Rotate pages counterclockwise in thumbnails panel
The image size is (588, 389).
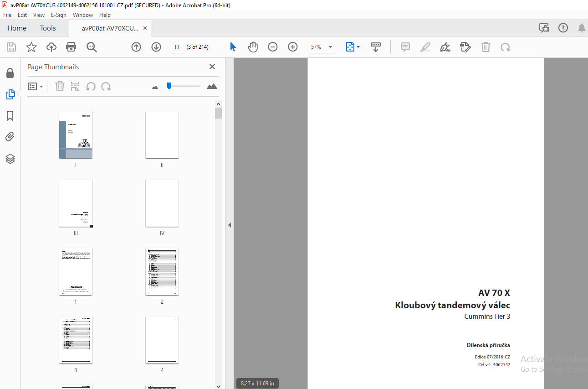tap(91, 86)
